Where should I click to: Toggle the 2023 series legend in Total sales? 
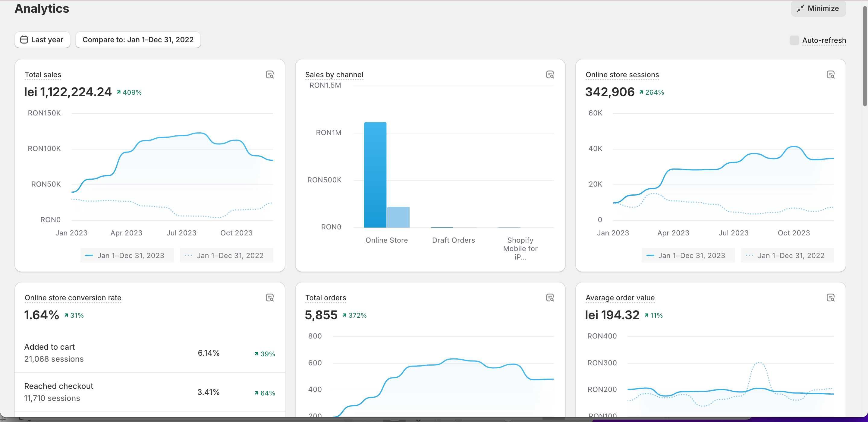127,256
